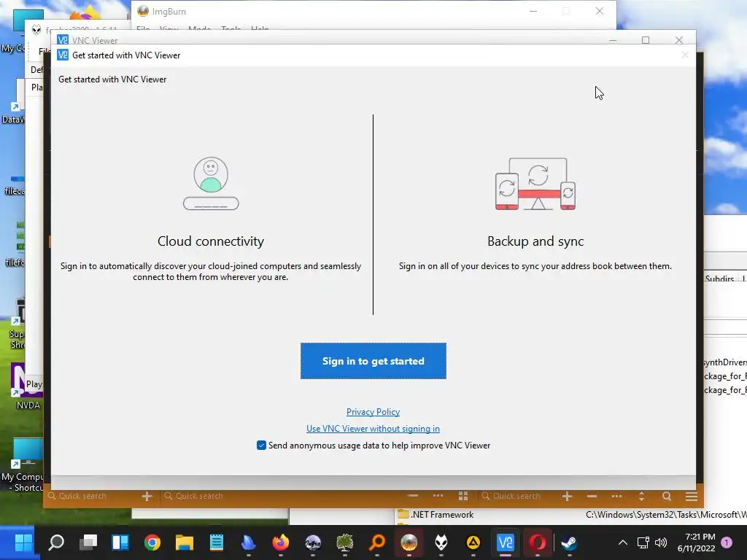Click hamburger menu in orange toolbar
The height and width of the screenshot is (560, 747).
[692, 496]
